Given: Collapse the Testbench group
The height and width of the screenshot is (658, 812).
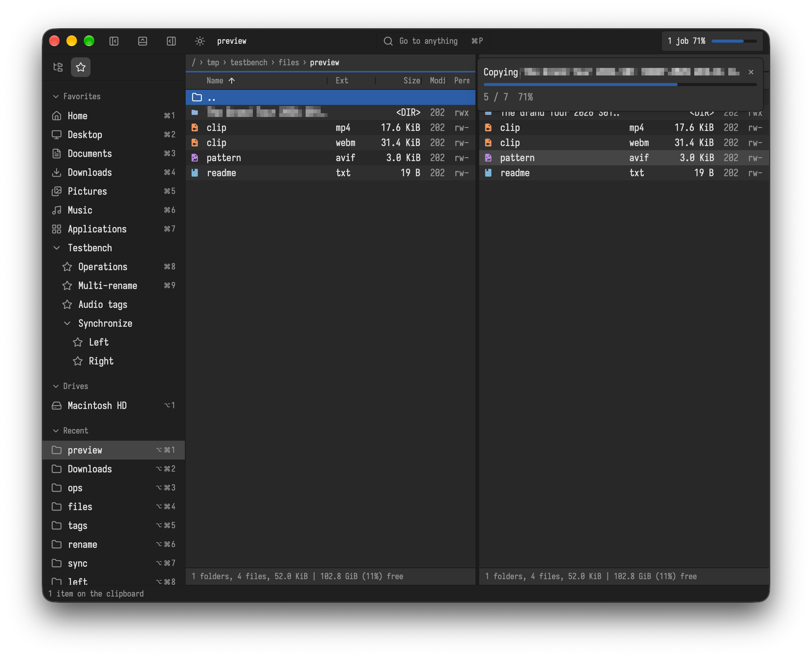Looking at the screenshot, I should [57, 248].
